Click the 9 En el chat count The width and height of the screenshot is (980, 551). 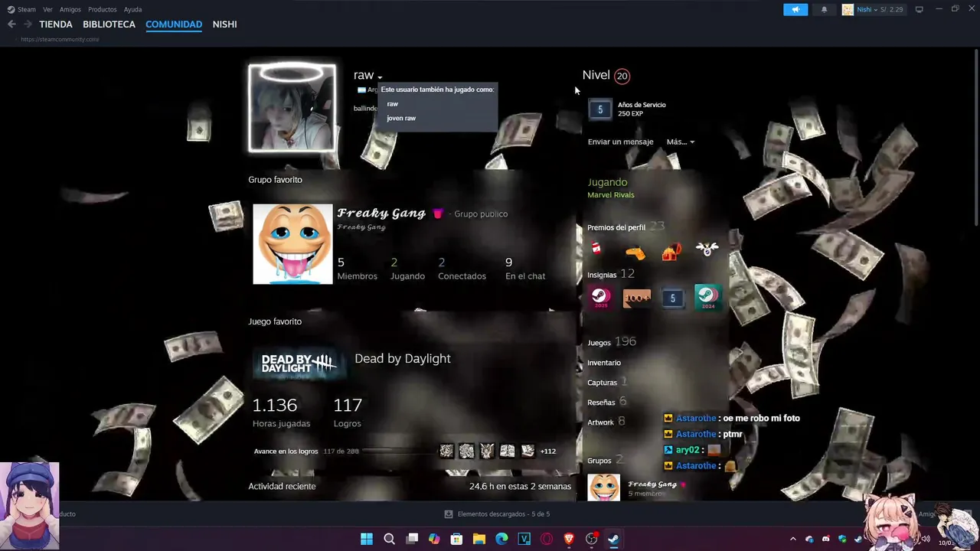525,269
